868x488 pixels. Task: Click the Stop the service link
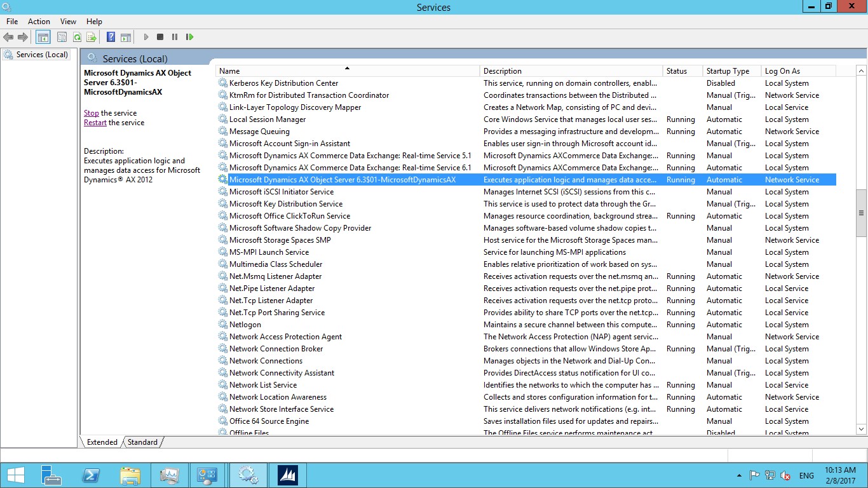[x=91, y=113]
